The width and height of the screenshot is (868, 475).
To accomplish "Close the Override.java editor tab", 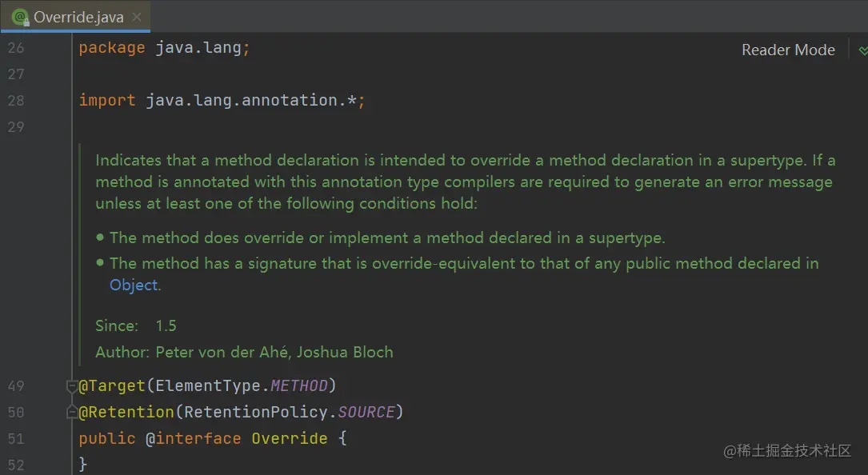I will click(137, 17).
